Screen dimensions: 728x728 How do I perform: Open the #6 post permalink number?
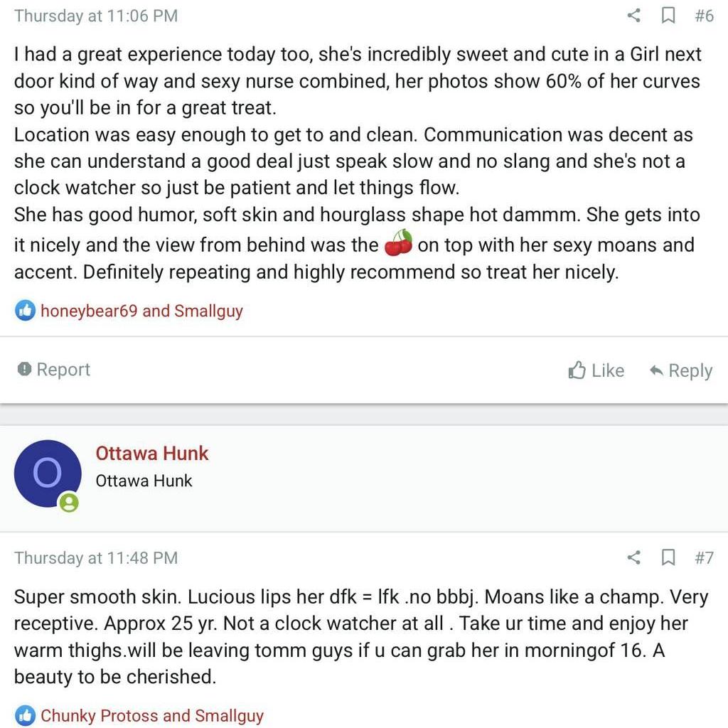coord(704,16)
